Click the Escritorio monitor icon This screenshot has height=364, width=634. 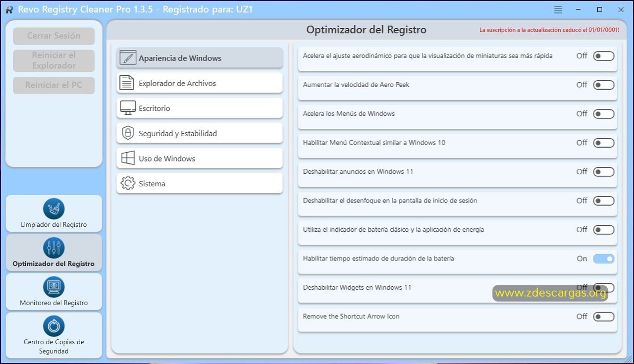(128, 108)
